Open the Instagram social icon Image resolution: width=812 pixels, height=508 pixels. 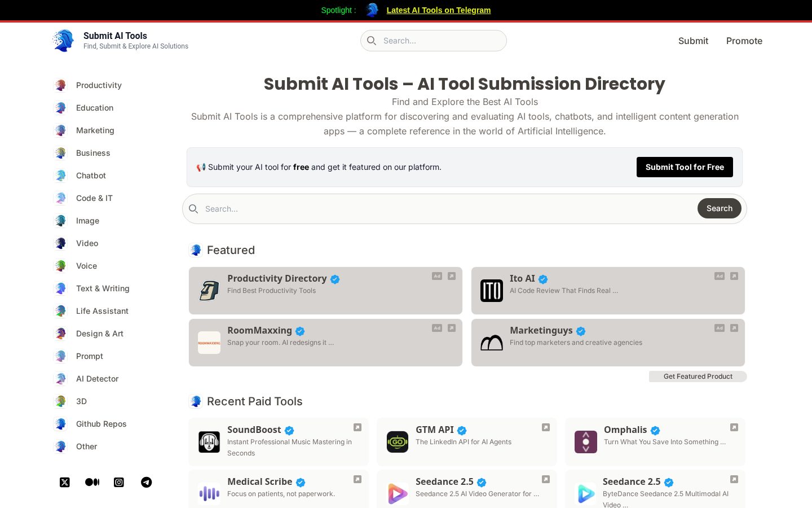click(x=119, y=482)
